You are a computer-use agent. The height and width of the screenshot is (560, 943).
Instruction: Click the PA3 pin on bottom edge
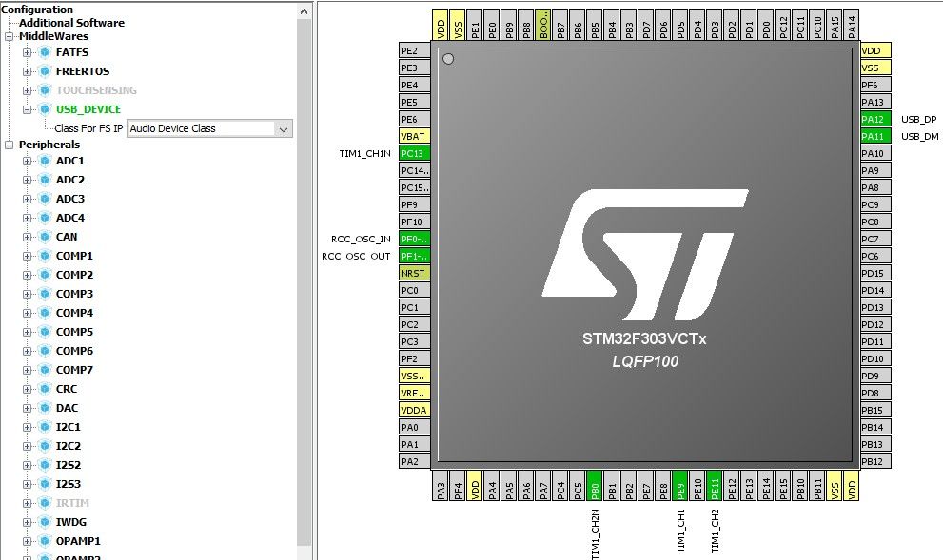[441, 486]
